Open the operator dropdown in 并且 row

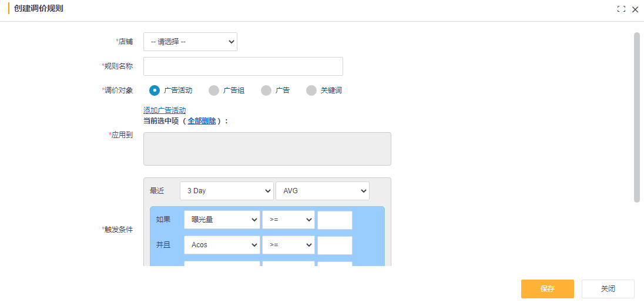(x=288, y=245)
